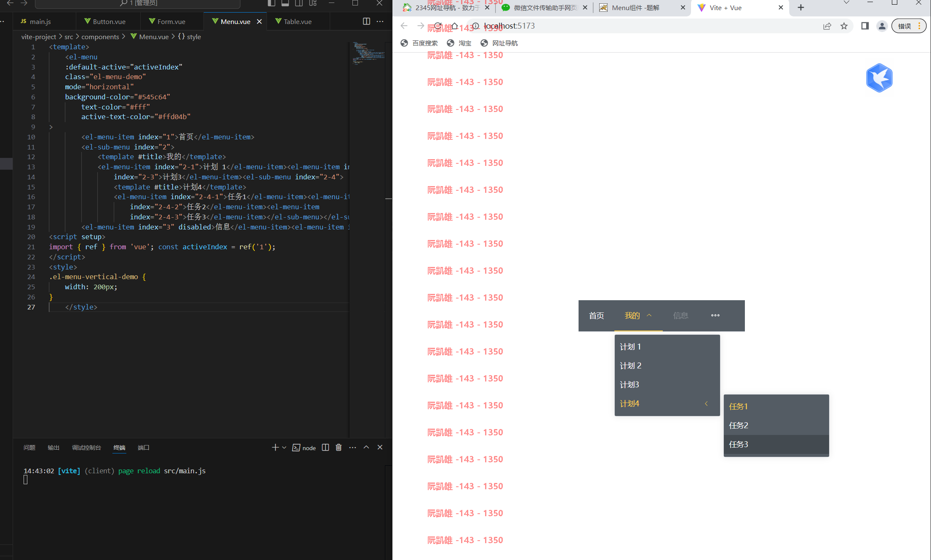
Task: Go forward in VS Code history
Action: 24,3
